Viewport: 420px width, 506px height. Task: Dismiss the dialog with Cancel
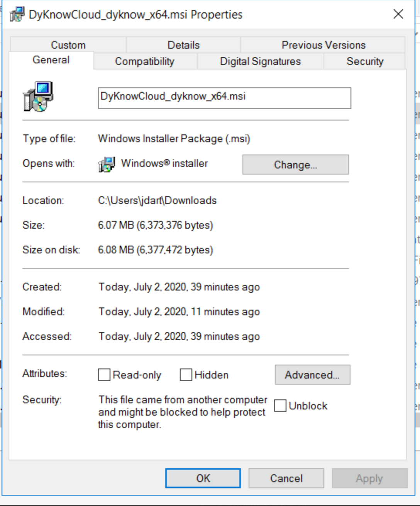pos(286,478)
